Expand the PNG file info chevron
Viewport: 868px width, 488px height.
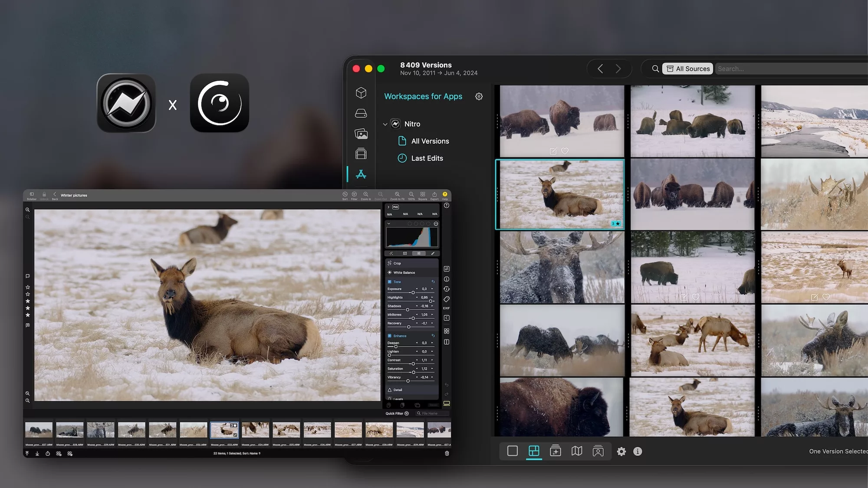point(388,207)
